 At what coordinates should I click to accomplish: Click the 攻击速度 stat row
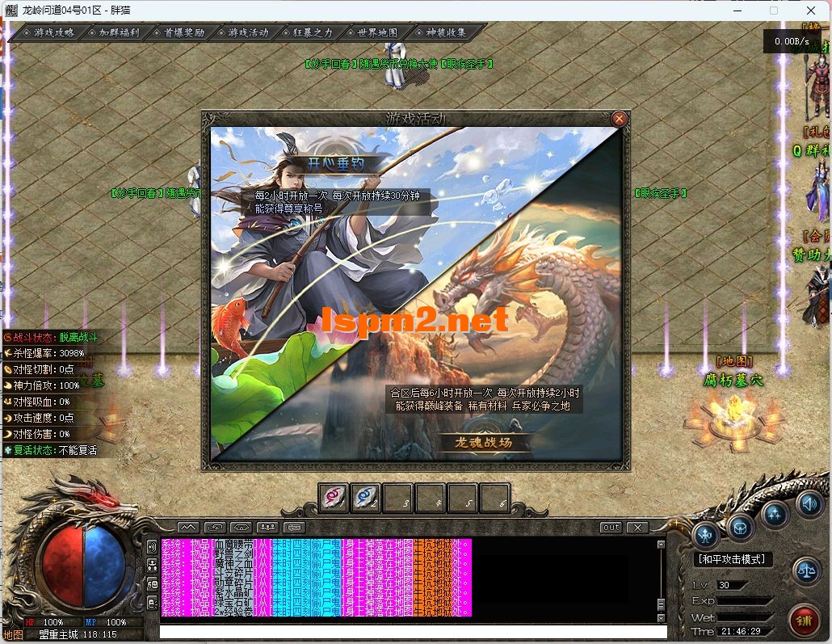(40, 418)
